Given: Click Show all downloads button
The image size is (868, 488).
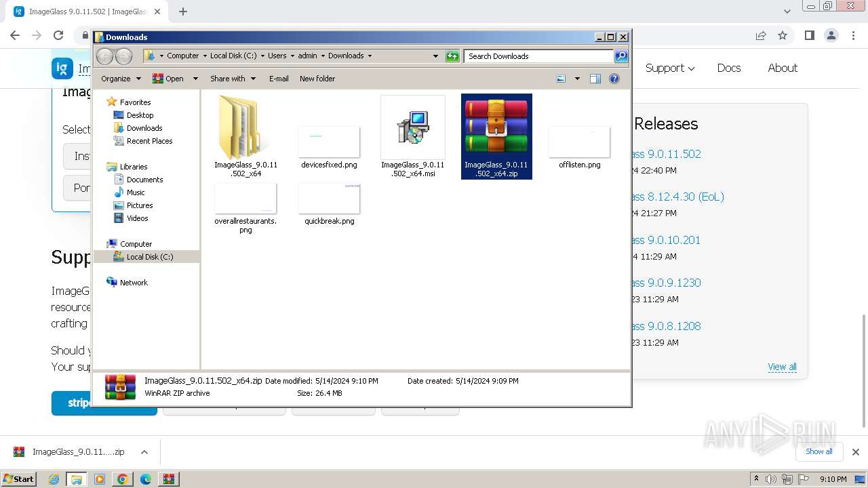Looking at the screenshot, I should coord(818,451).
